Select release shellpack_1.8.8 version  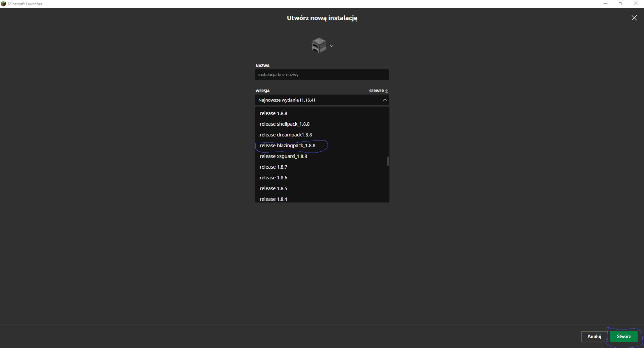pos(322,124)
